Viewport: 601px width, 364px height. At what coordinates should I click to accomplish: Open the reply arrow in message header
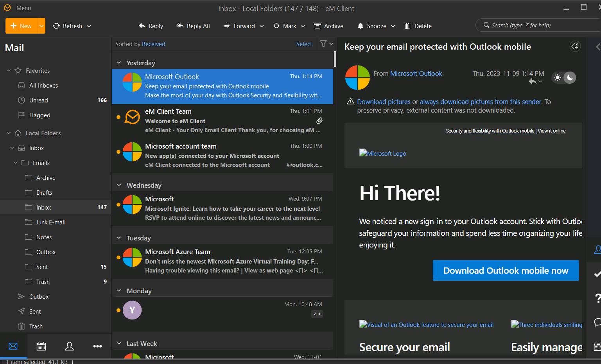coord(533,81)
